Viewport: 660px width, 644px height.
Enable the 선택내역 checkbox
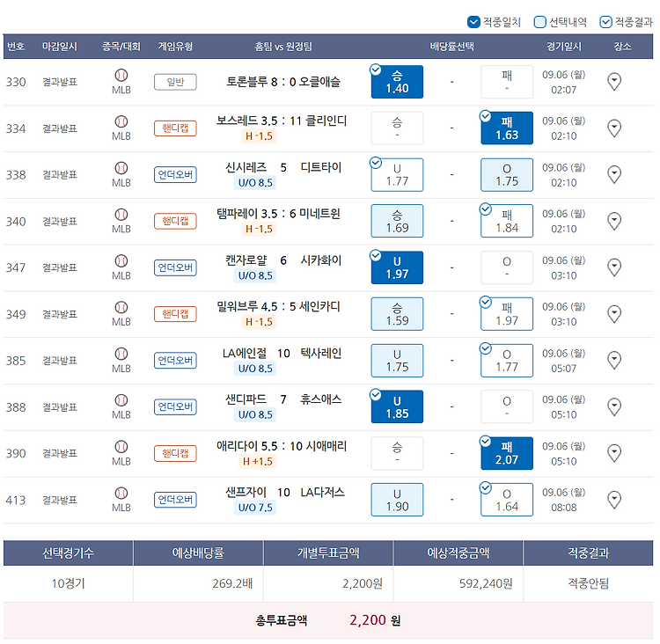pos(539,22)
